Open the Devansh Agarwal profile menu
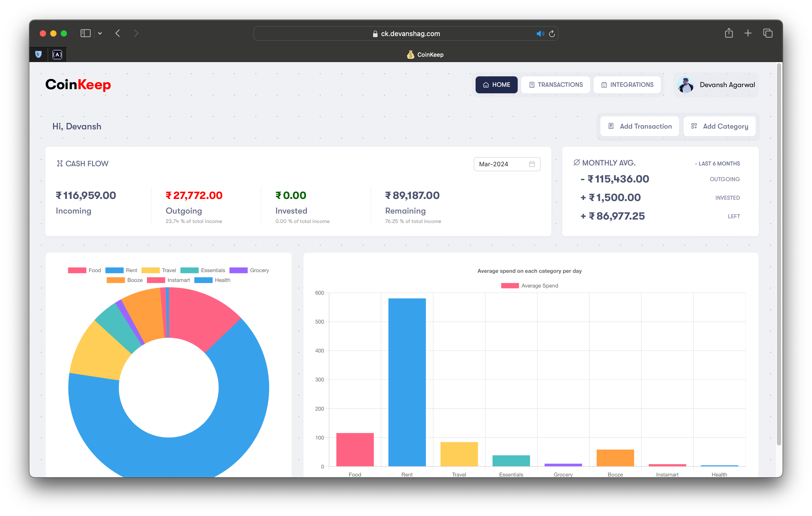 716,85
